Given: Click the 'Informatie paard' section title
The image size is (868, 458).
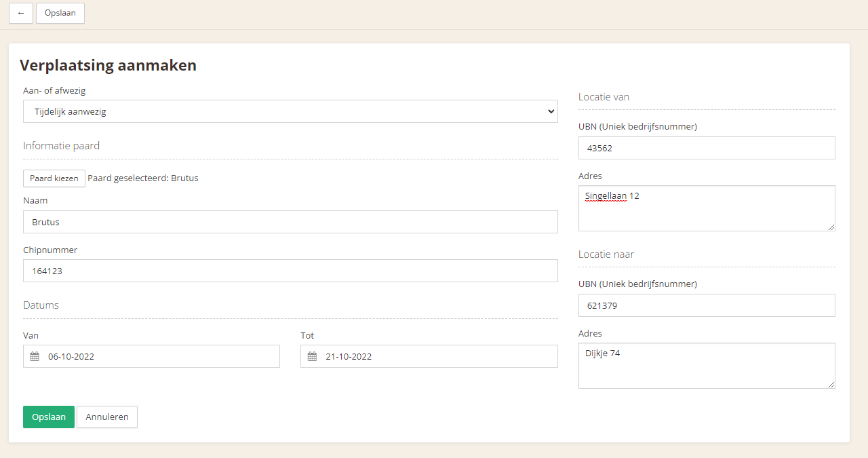Looking at the screenshot, I should click(62, 146).
